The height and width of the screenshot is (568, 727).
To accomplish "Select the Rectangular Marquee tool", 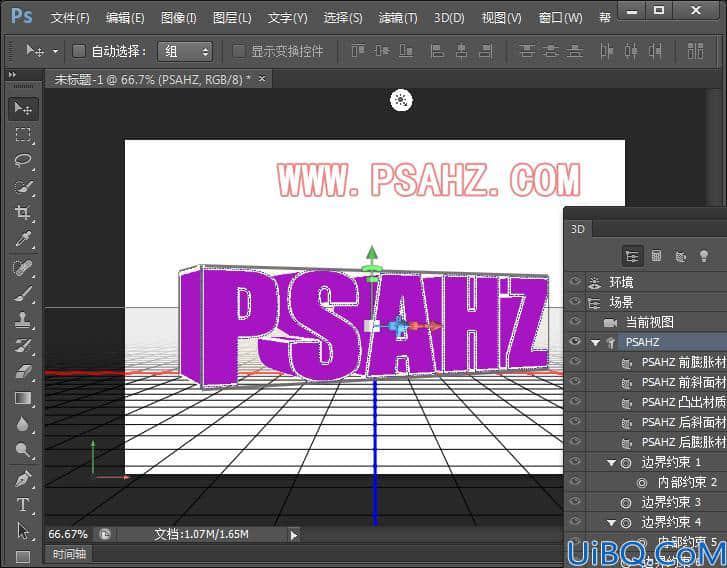I will click(x=23, y=135).
